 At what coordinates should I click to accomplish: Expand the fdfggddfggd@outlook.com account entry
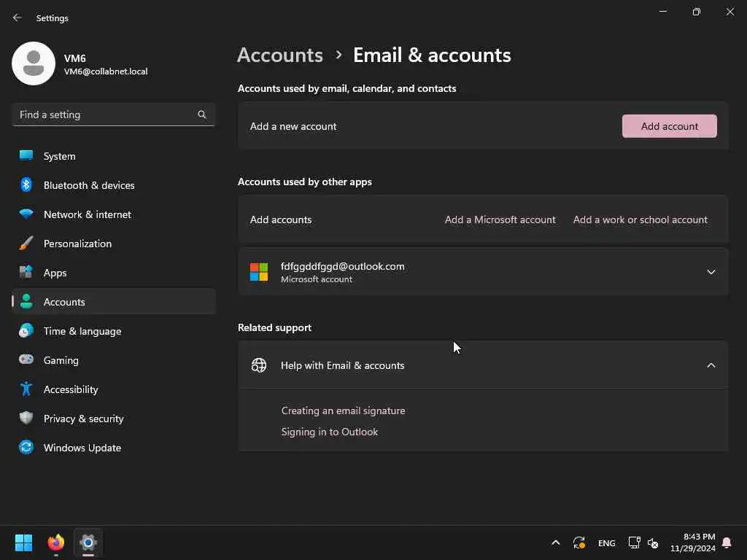pyautogui.click(x=711, y=272)
